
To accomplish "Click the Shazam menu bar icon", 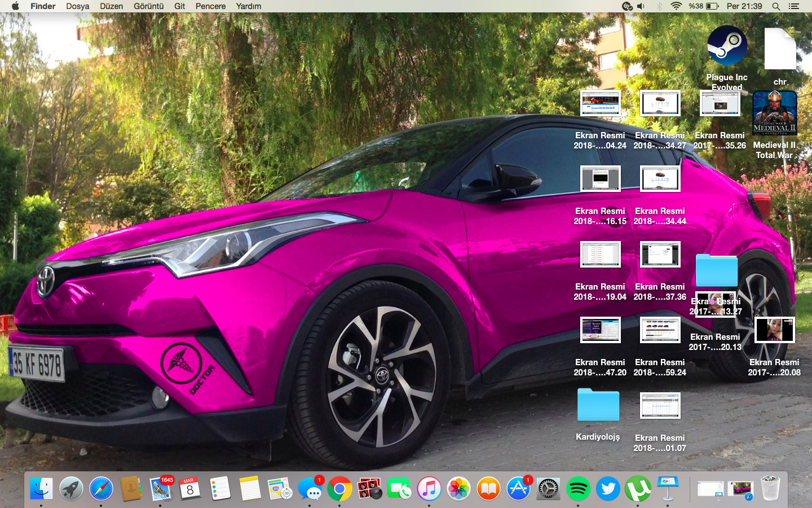I will click(626, 6).
